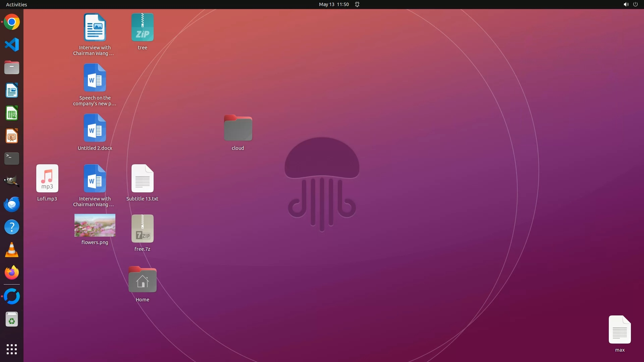
Task: Select the flowers.png thumbnail
Action: 95,225
